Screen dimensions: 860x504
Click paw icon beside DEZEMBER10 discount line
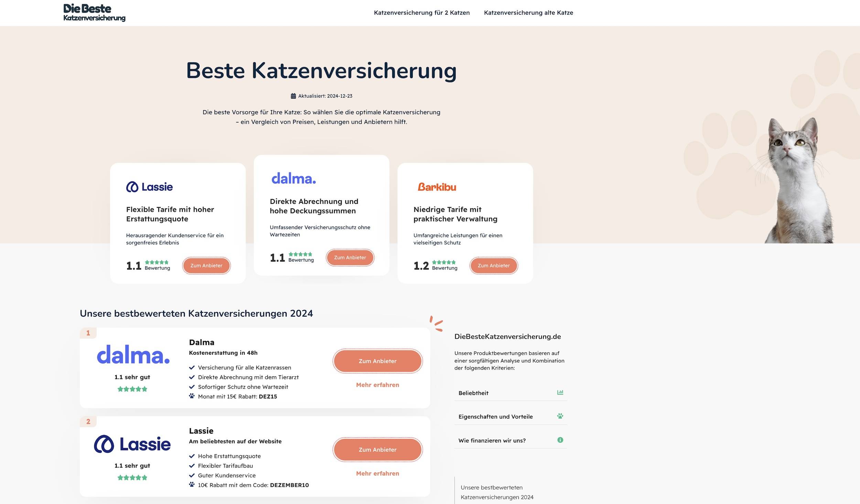click(x=192, y=484)
